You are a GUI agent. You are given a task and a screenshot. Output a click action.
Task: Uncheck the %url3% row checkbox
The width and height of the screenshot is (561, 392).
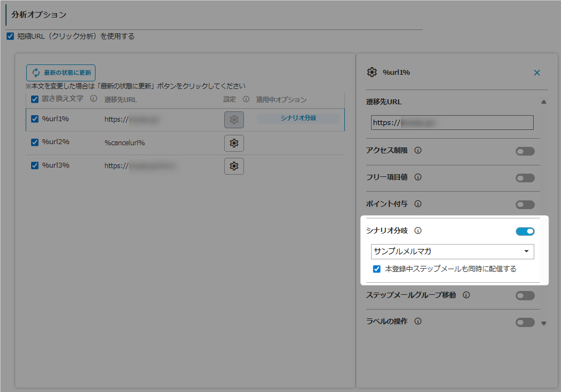(x=35, y=165)
